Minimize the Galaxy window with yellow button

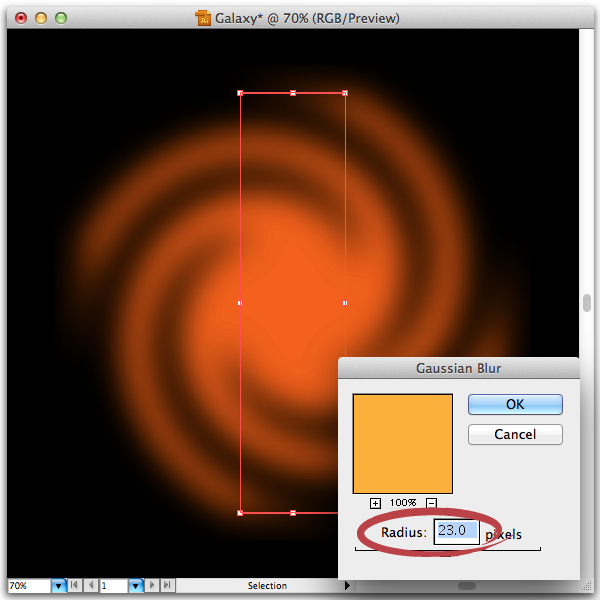click(41, 18)
